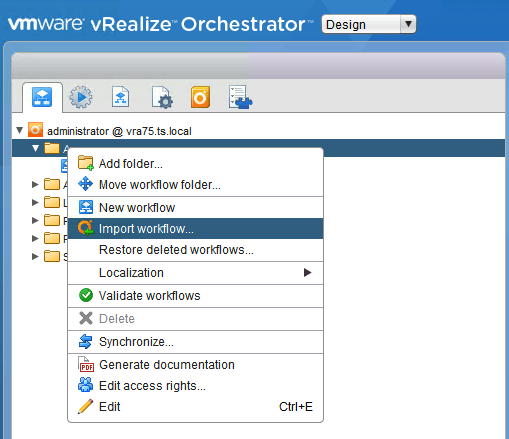Click the Import workflow orange icon
The height and width of the screenshot is (439, 509).
86,228
